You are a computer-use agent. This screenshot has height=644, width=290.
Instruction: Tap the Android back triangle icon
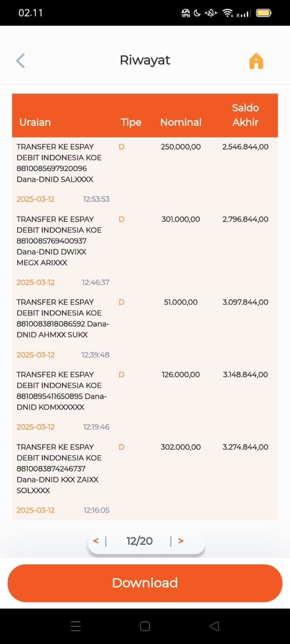214,626
